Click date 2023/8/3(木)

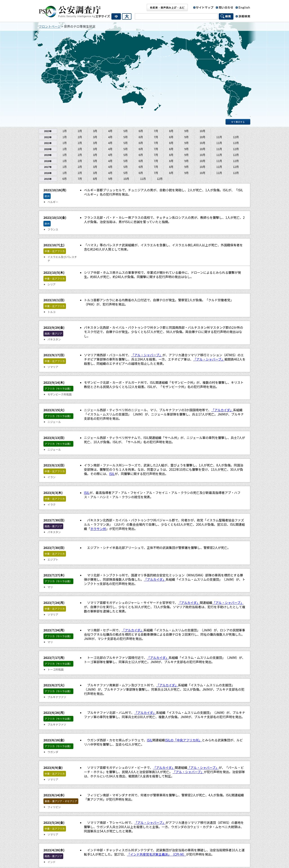(x=53, y=493)
